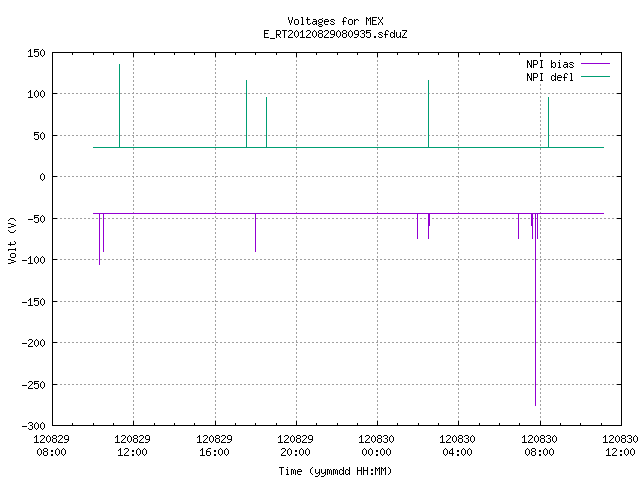The image size is (640, 480).
Task: Click the purple bias spike reaching about -105 V
Action: [100, 239]
